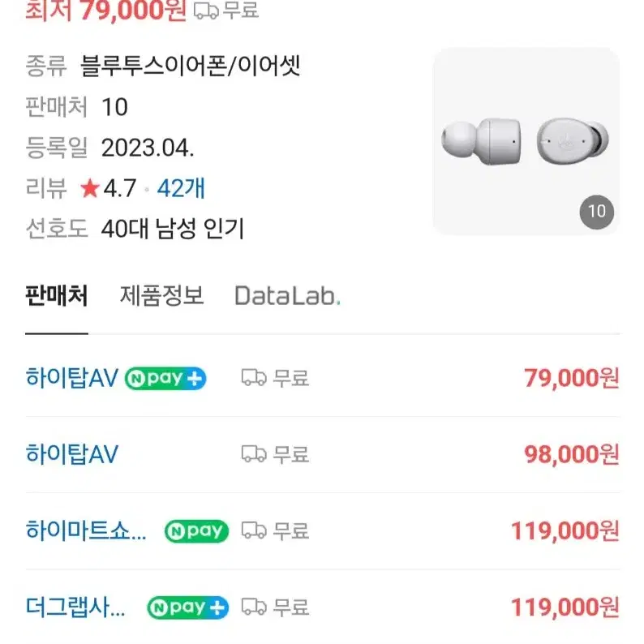This screenshot has width=644, height=644.
Task: Click the delivery truck icon in 하이마트쇼 row
Action: pyautogui.click(x=254, y=530)
